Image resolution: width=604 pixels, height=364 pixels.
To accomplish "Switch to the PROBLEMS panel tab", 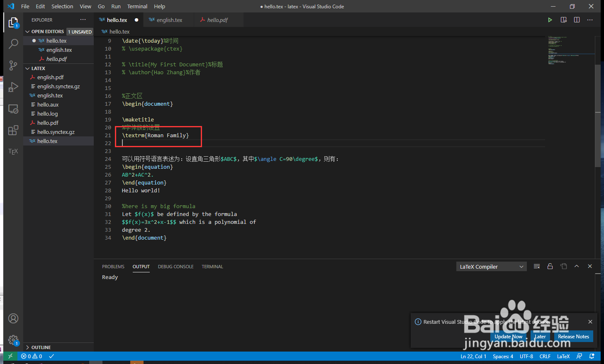I will tap(113, 267).
